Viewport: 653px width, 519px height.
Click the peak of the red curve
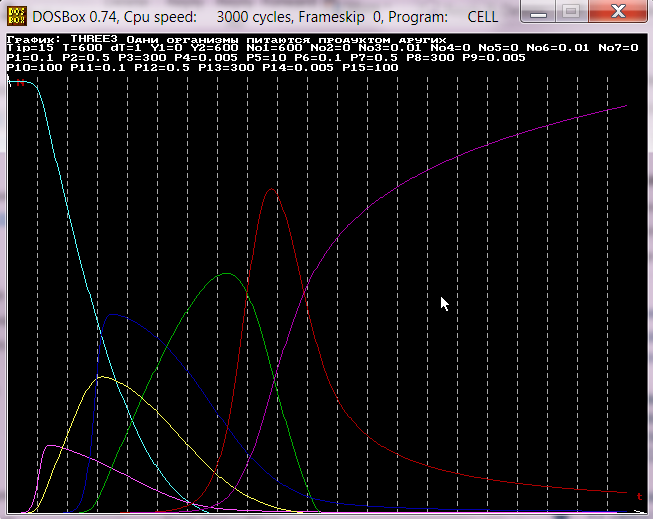[272, 189]
